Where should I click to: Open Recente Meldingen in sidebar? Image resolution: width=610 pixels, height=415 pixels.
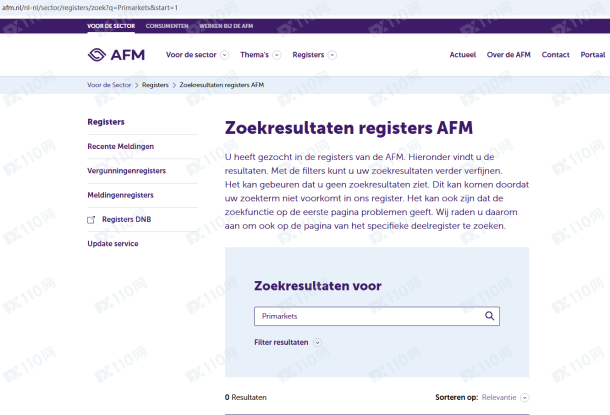point(121,146)
